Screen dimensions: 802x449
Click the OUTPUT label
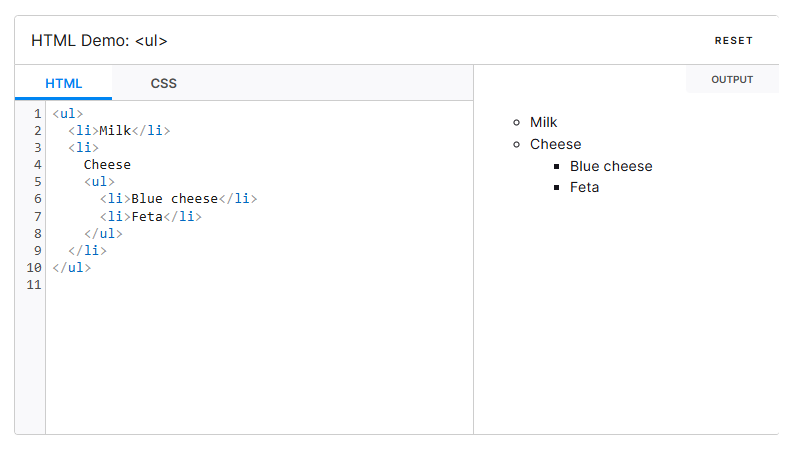732,80
